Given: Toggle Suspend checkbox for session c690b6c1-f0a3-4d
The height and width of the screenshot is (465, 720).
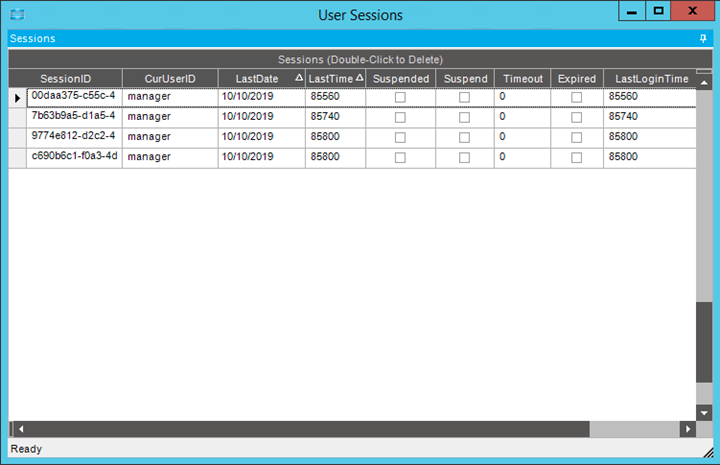Looking at the screenshot, I should 464,158.
